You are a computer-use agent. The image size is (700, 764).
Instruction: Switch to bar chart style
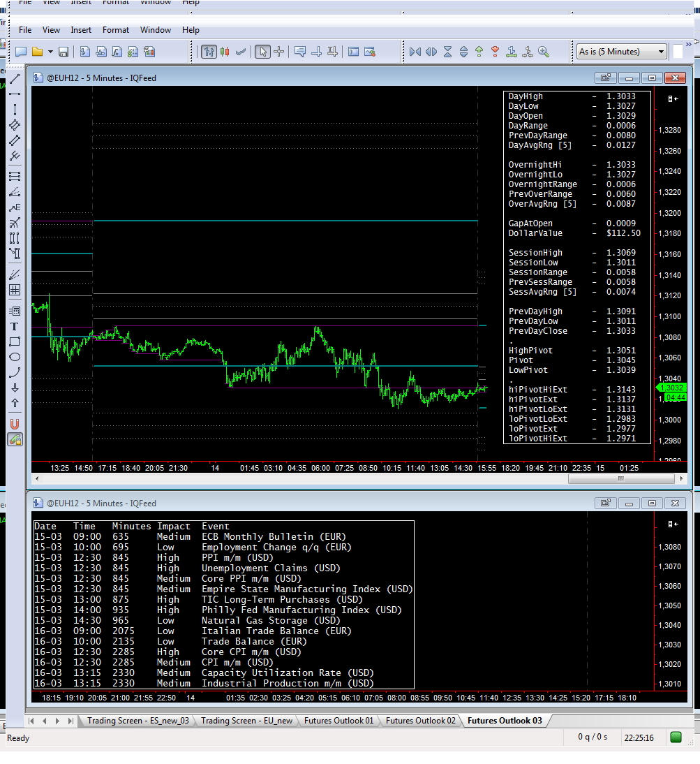tap(209, 52)
